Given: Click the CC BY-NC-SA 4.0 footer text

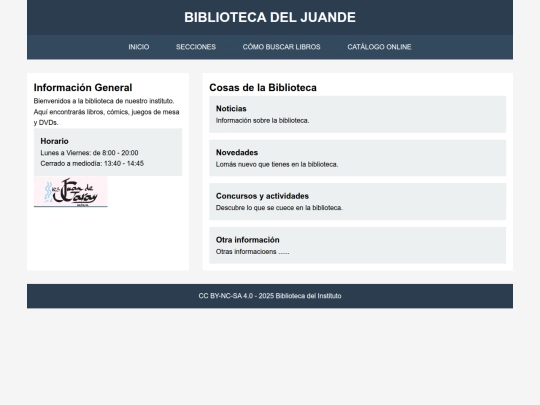Looking at the screenshot, I should [270, 296].
